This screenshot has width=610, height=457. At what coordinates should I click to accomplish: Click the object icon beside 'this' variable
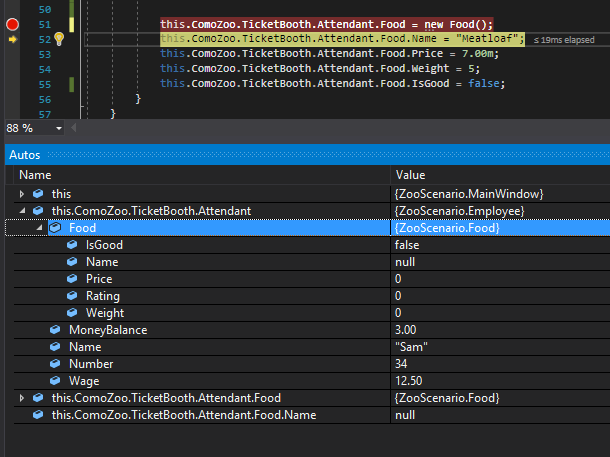38,194
